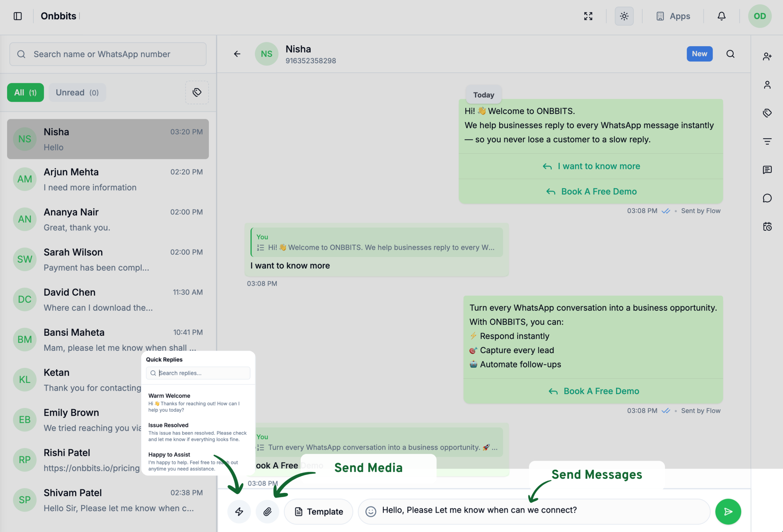Open Ananya Nair conversation
This screenshot has height=532, width=783.
tap(108, 219)
